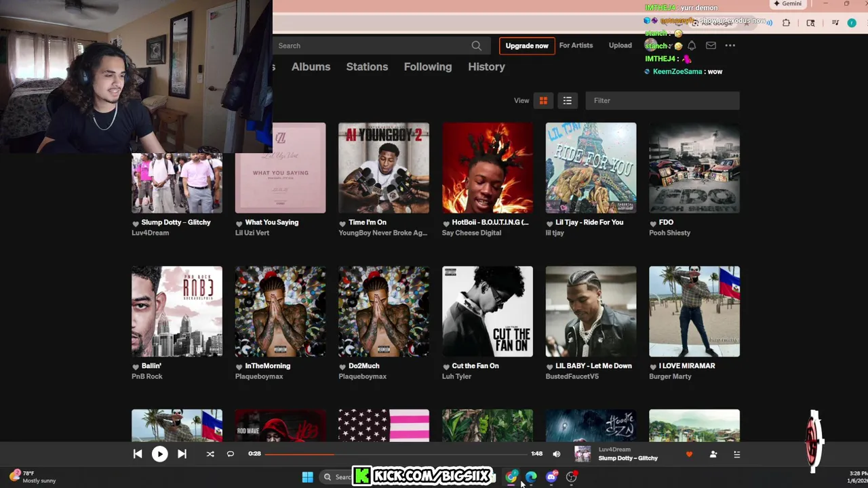Open the next-up queue icon

(x=736, y=454)
